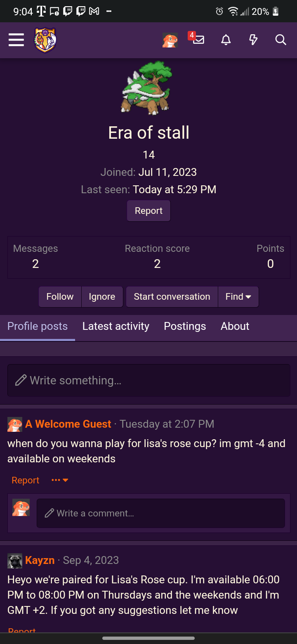Open the hamburger navigation menu
The width and height of the screenshot is (297, 644).
point(16,40)
